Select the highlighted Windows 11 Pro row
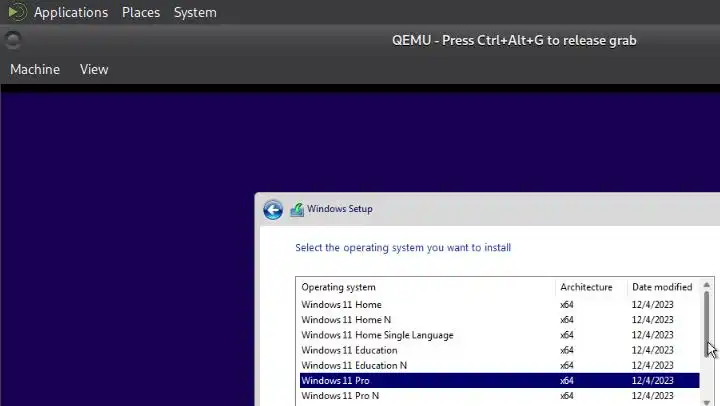 [500, 380]
